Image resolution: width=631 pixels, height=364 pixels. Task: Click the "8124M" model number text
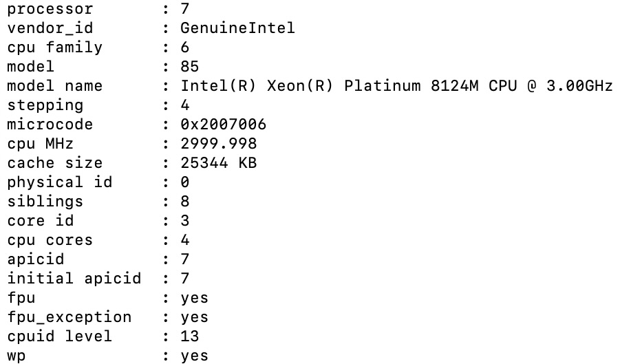coord(454,86)
